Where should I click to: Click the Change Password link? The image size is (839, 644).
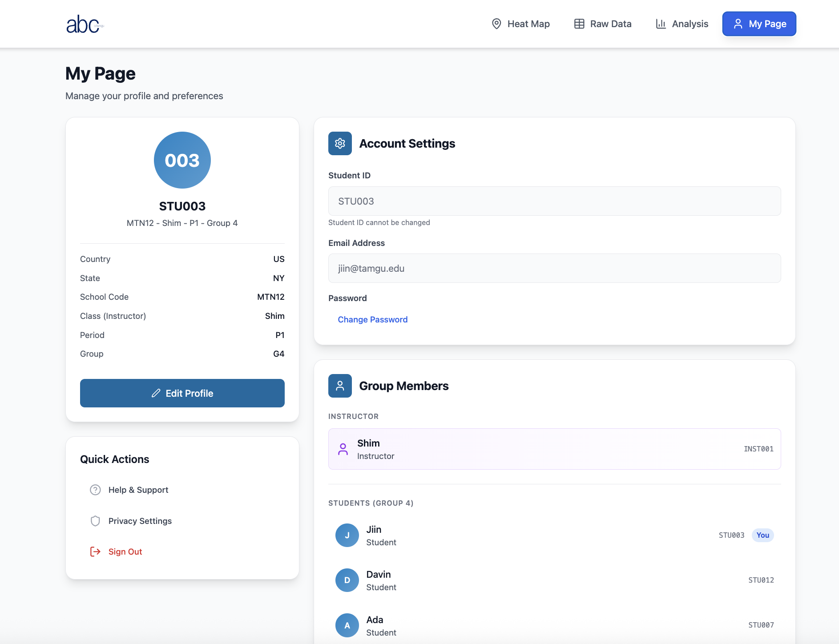tap(373, 320)
